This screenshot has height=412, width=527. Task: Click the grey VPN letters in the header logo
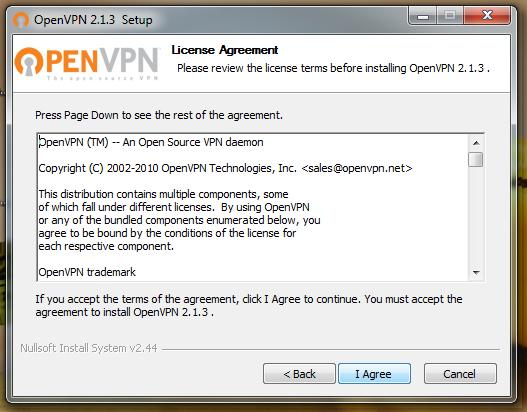tap(129, 61)
